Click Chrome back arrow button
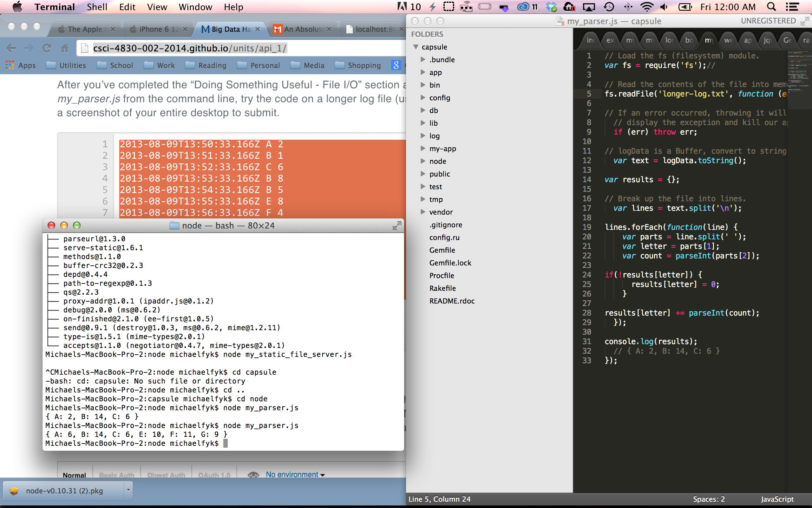 (11, 48)
